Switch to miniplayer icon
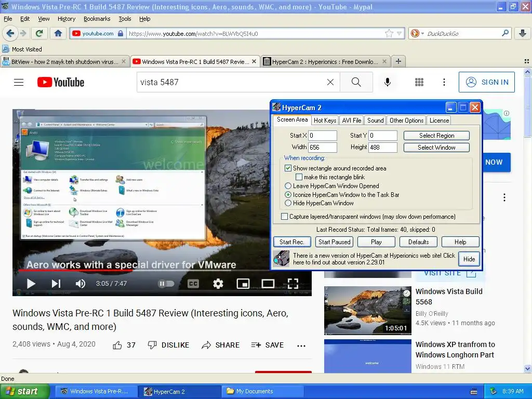The width and height of the screenshot is (532, 399). click(x=243, y=283)
